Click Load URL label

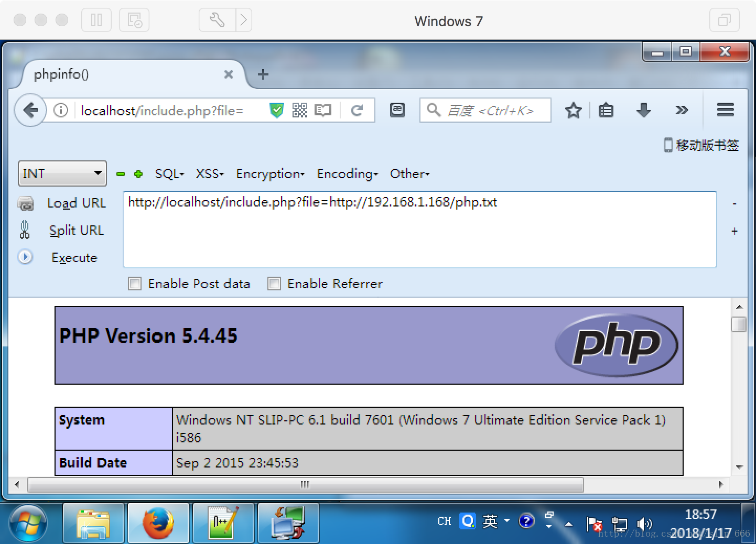click(x=77, y=203)
